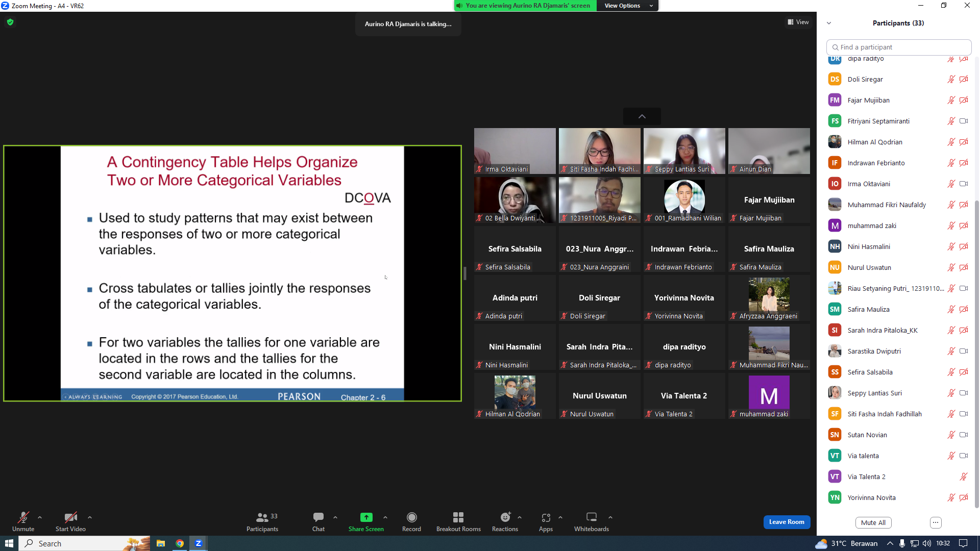The width and height of the screenshot is (980, 551).
Task: Click the camera icon beside Sarastika Dwiputri
Action: (x=964, y=351)
